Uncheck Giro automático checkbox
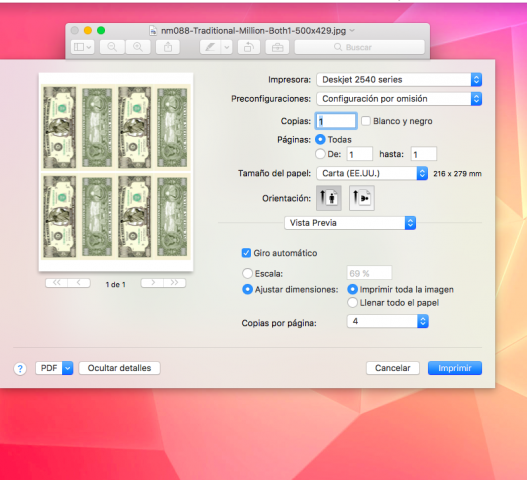Image resolution: width=527 pixels, height=480 pixels. (246, 253)
